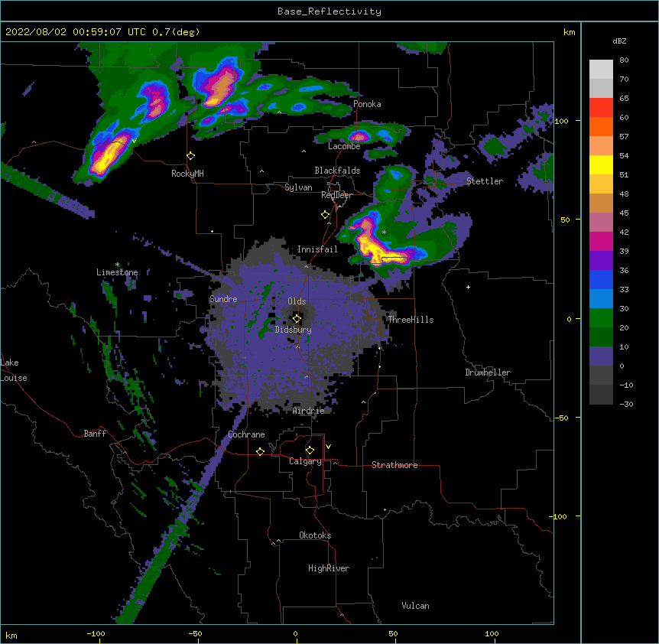Select the 65 dBZ red legend swatch
659x644 pixels.
click(601, 108)
